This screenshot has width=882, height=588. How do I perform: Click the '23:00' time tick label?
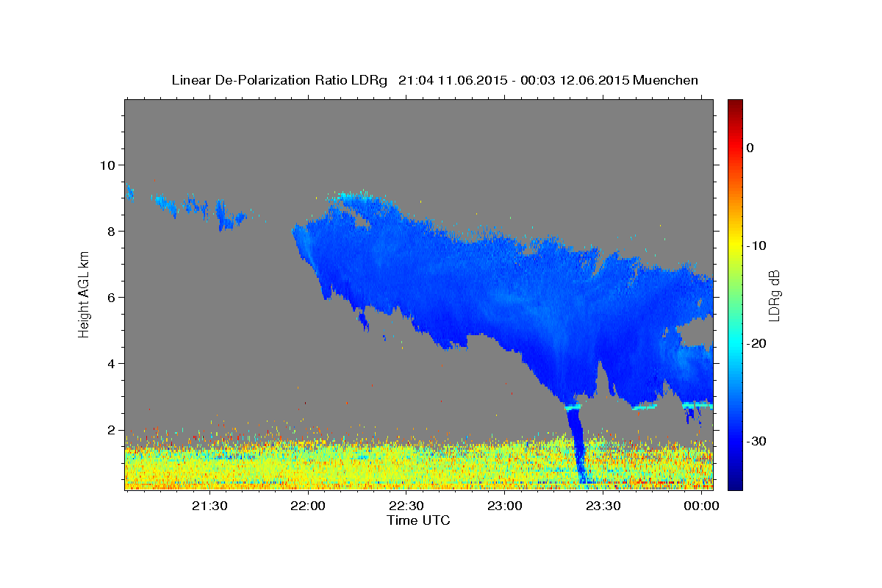click(505, 506)
